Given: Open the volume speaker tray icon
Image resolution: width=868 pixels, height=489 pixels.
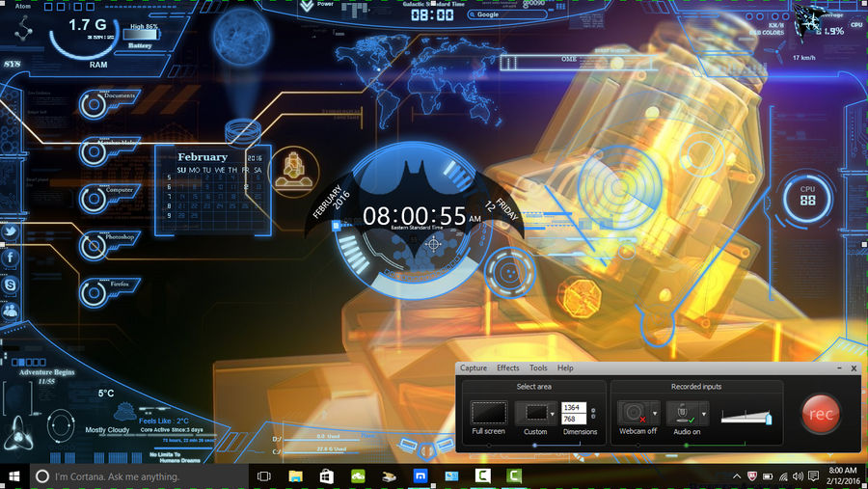Looking at the screenshot, I should click(798, 476).
